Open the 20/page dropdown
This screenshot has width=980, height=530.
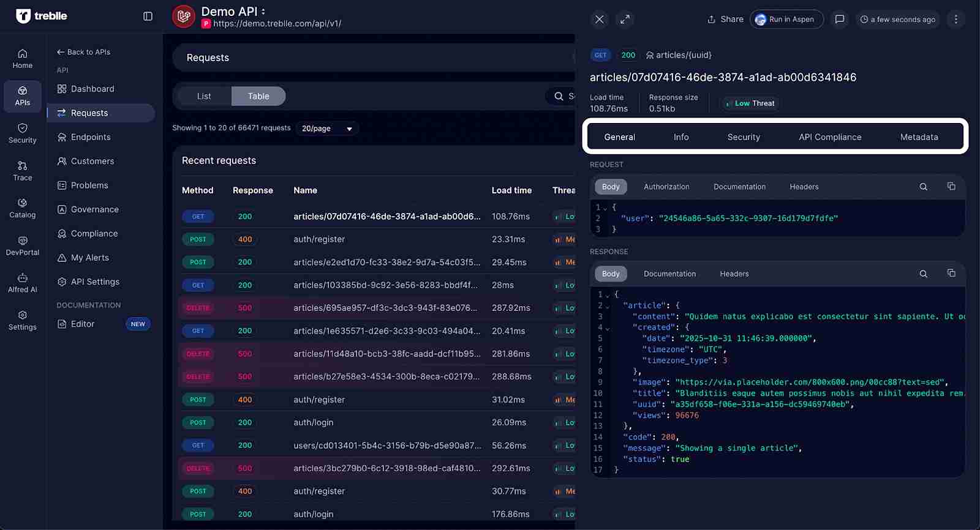pos(327,129)
